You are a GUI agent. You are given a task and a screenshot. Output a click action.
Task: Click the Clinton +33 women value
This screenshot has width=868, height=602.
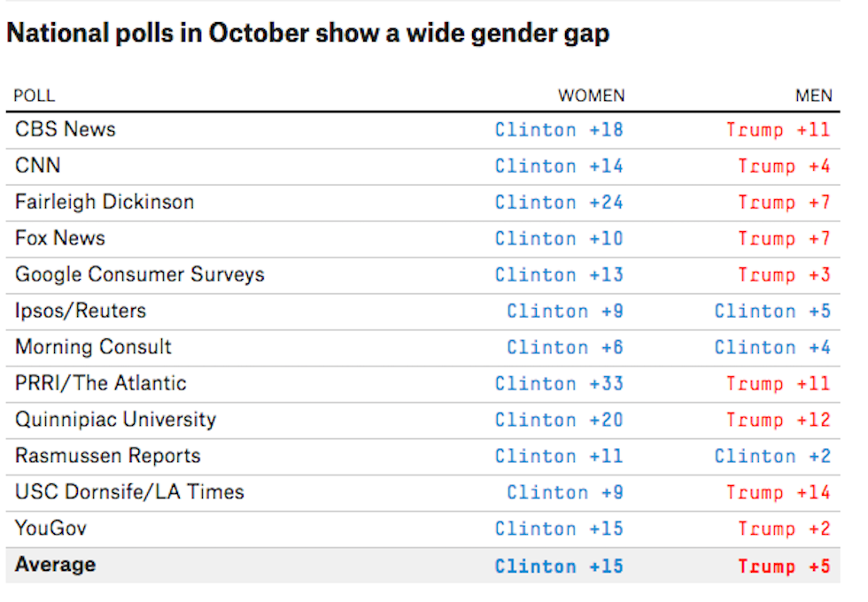point(559,384)
